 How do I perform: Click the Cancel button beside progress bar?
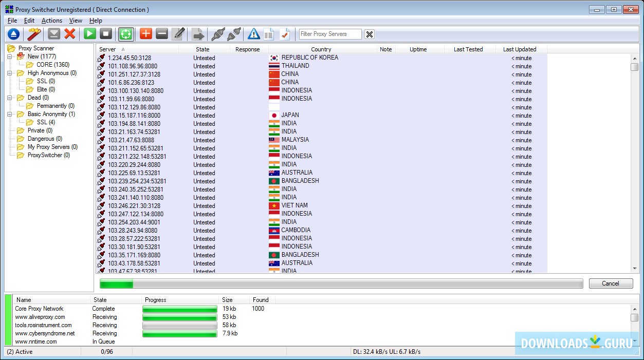[611, 283]
